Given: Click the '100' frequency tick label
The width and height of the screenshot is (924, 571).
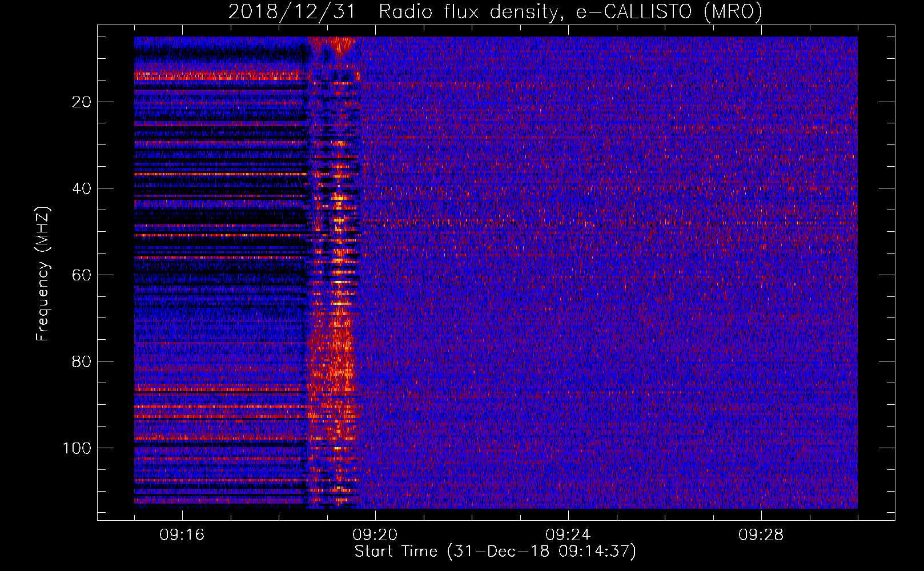Looking at the screenshot, I should click(x=78, y=448).
